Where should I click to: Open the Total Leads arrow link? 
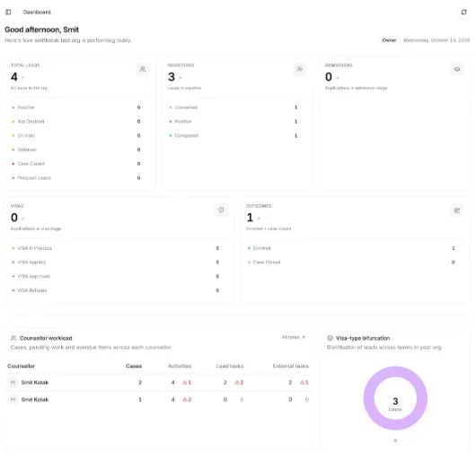[22, 78]
